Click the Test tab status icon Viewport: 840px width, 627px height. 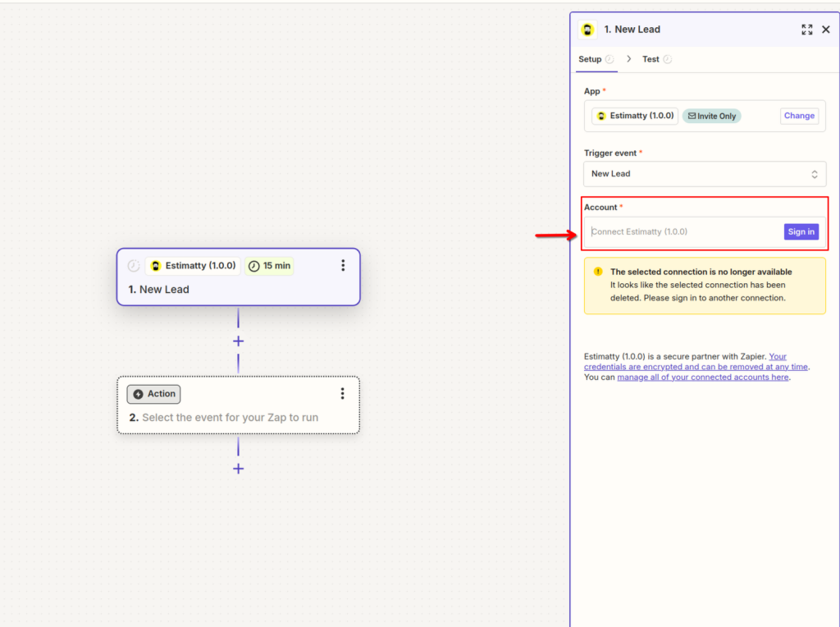point(668,59)
